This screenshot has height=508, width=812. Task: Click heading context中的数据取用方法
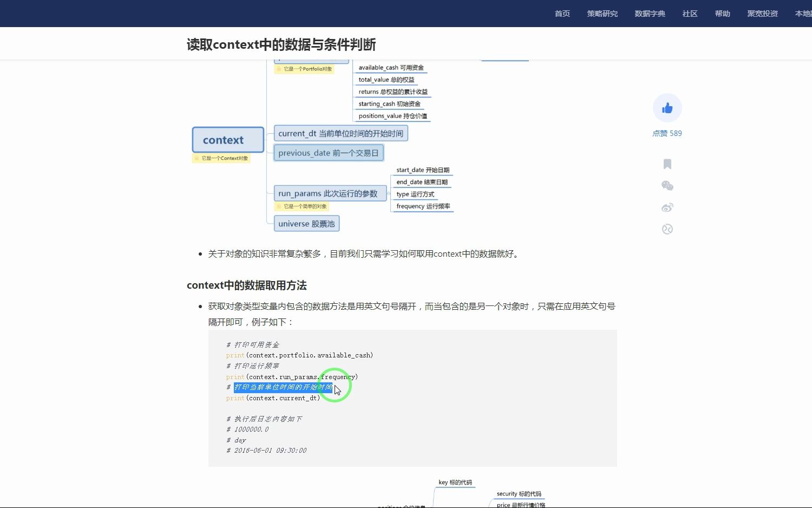click(x=246, y=285)
